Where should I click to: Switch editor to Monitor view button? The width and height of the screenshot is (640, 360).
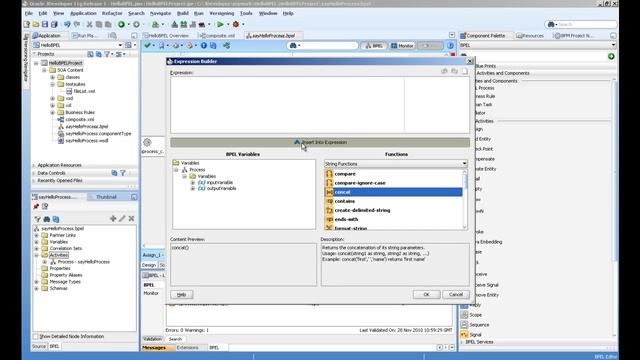pos(402,46)
